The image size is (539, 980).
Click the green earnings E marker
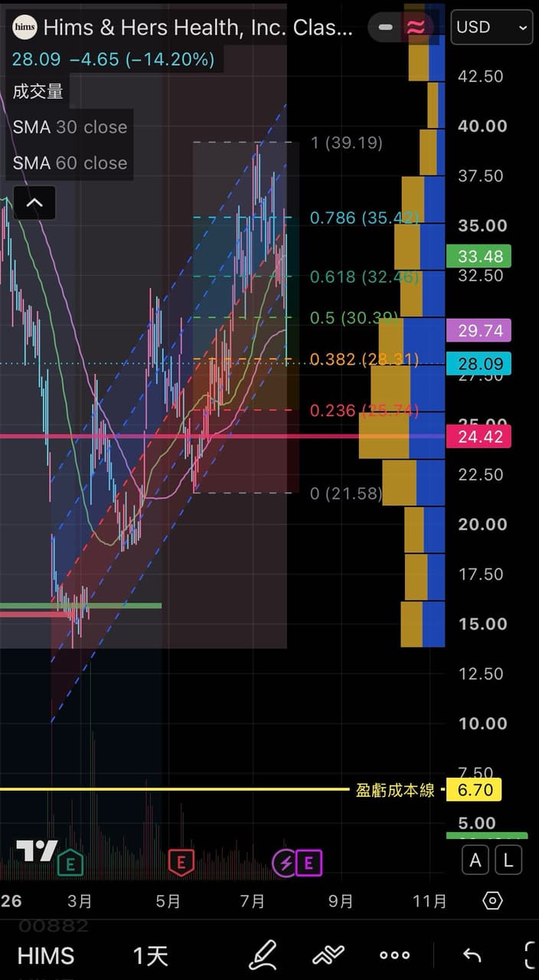pyautogui.click(x=70, y=864)
